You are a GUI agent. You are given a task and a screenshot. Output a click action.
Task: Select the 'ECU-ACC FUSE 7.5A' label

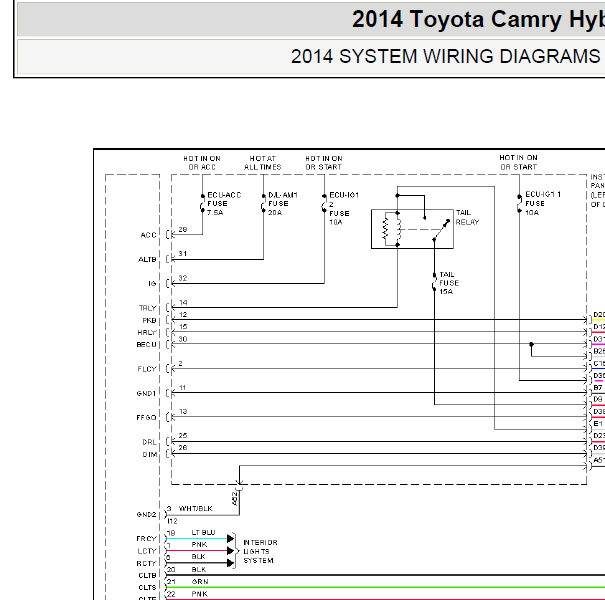(224, 204)
